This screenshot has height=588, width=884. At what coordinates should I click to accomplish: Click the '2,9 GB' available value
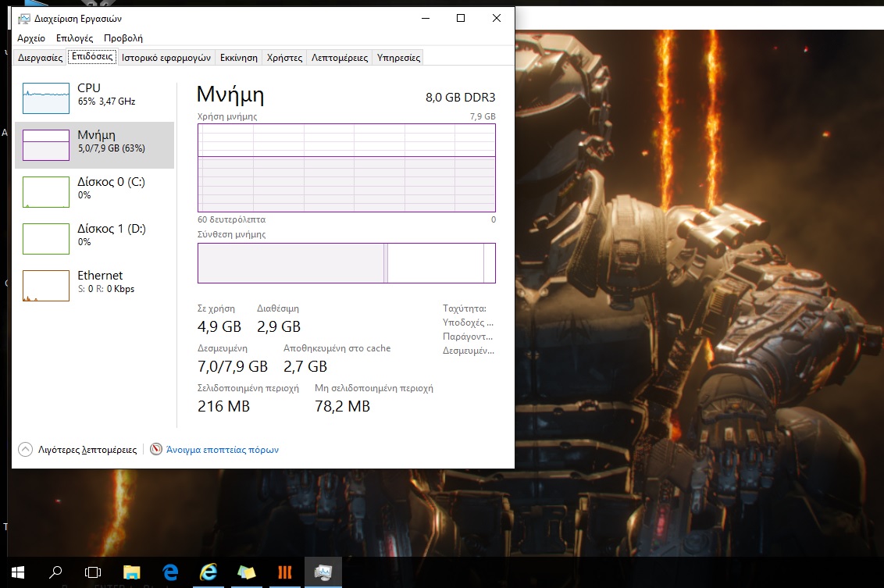pyautogui.click(x=279, y=326)
